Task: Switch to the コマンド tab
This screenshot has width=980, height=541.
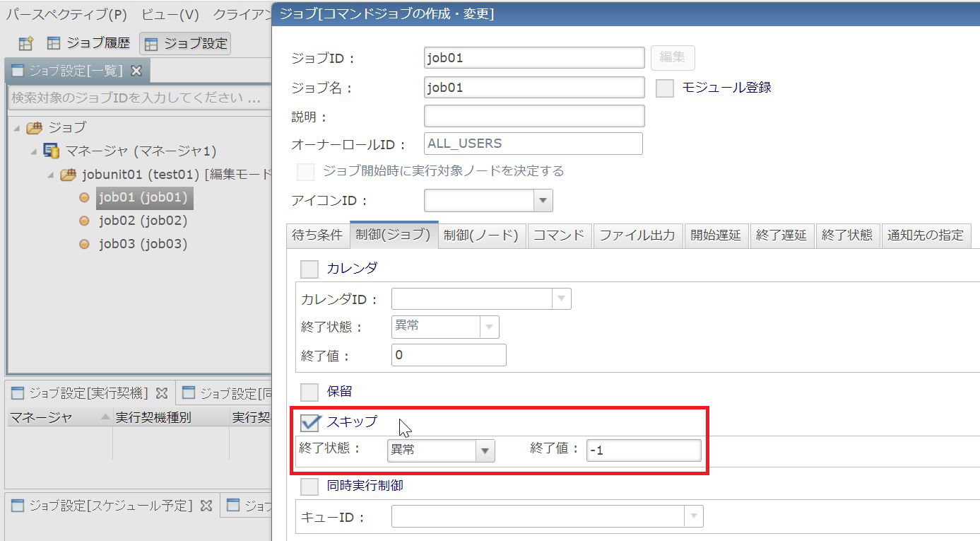Action: pyautogui.click(x=558, y=235)
